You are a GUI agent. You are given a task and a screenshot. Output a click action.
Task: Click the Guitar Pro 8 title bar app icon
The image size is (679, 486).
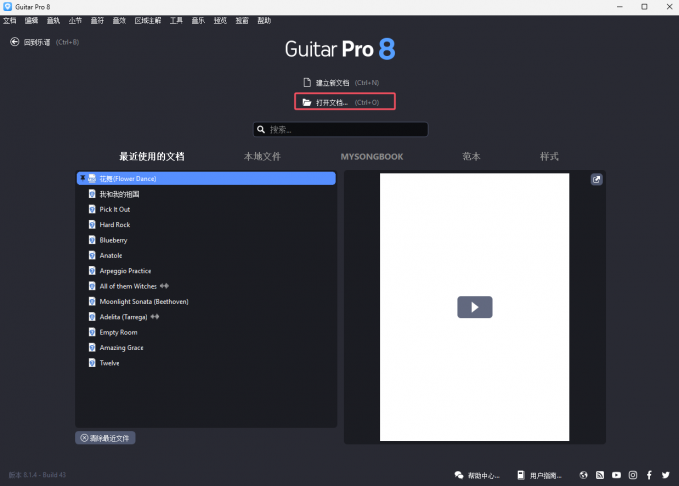[7, 6]
